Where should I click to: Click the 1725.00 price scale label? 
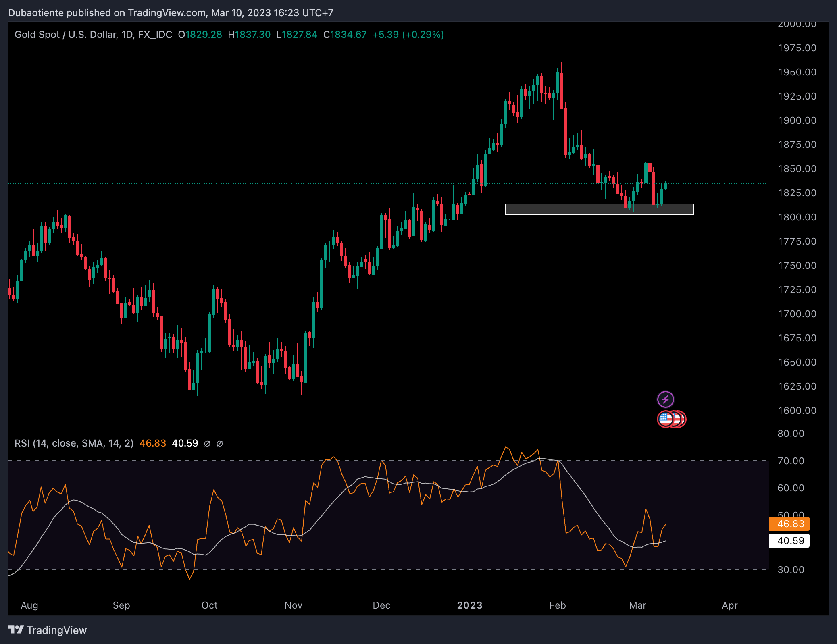797,290
